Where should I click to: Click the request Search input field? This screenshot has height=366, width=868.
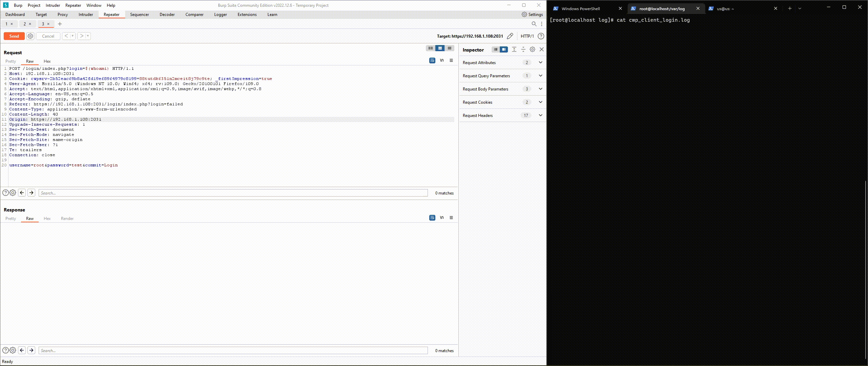(x=233, y=193)
